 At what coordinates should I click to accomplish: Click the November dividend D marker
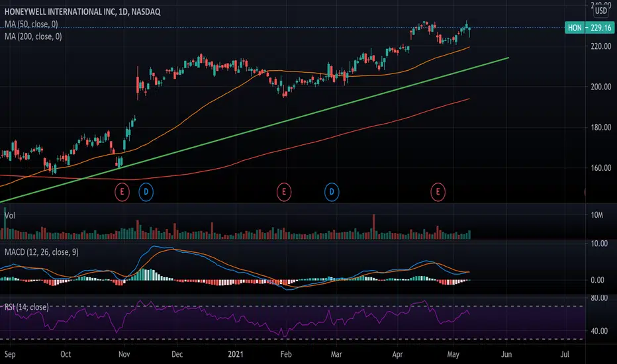click(x=146, y=192)
